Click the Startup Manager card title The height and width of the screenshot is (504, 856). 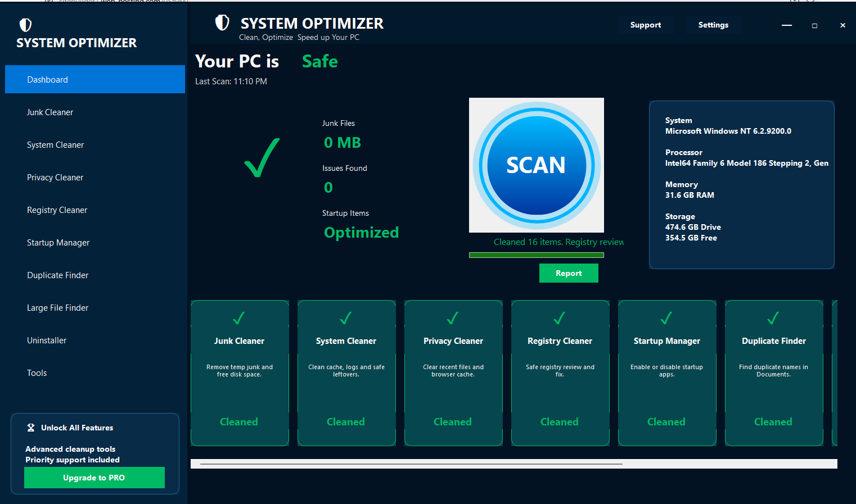pos(666,341)
